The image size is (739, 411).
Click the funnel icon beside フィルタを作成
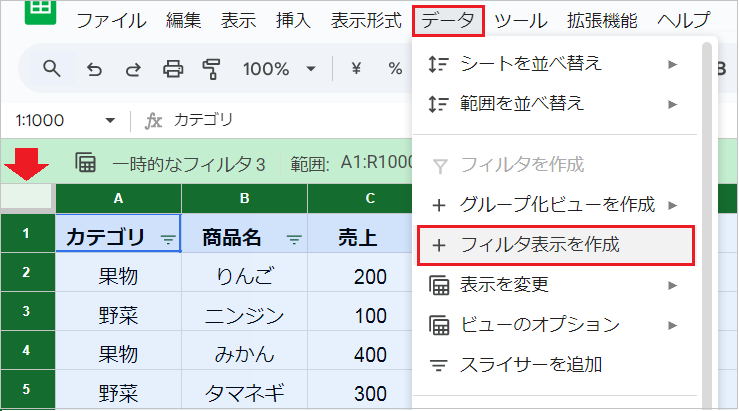(x=440, y=166)
